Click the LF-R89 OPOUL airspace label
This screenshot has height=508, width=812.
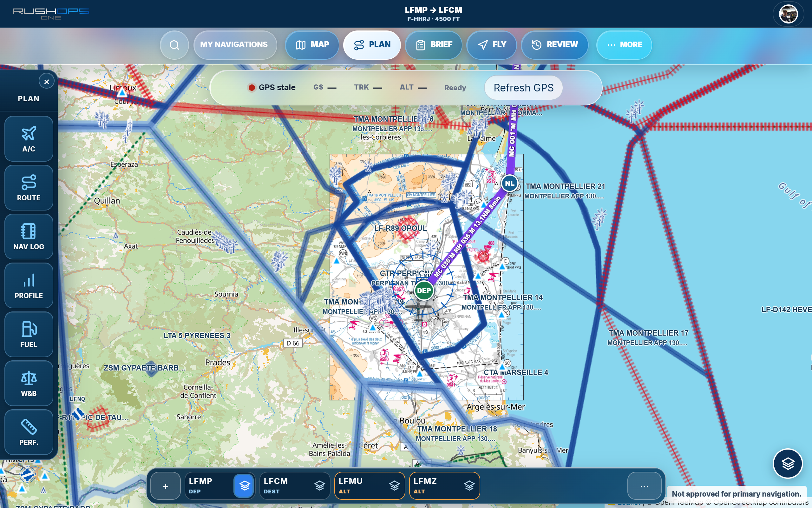click(x=401, y=228)
